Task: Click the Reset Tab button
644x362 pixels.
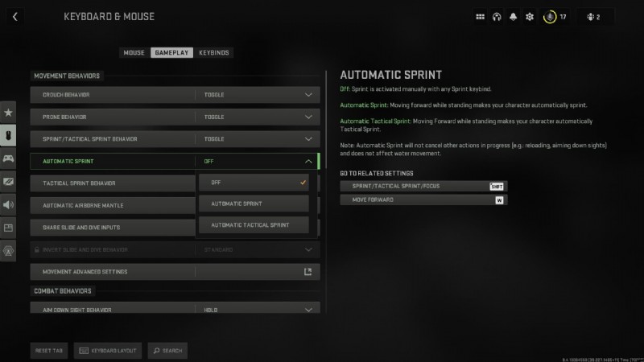Action: click(49, 351)
